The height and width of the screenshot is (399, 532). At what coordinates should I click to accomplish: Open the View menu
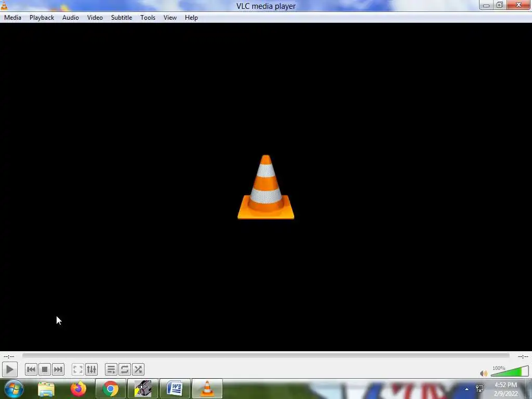[x=170, y=18]
